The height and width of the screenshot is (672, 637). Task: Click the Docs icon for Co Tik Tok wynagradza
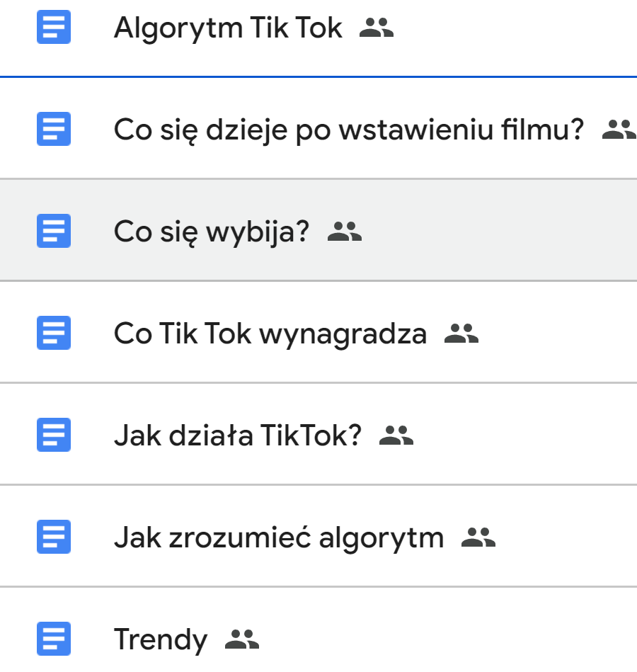click(x=54, y=334)
